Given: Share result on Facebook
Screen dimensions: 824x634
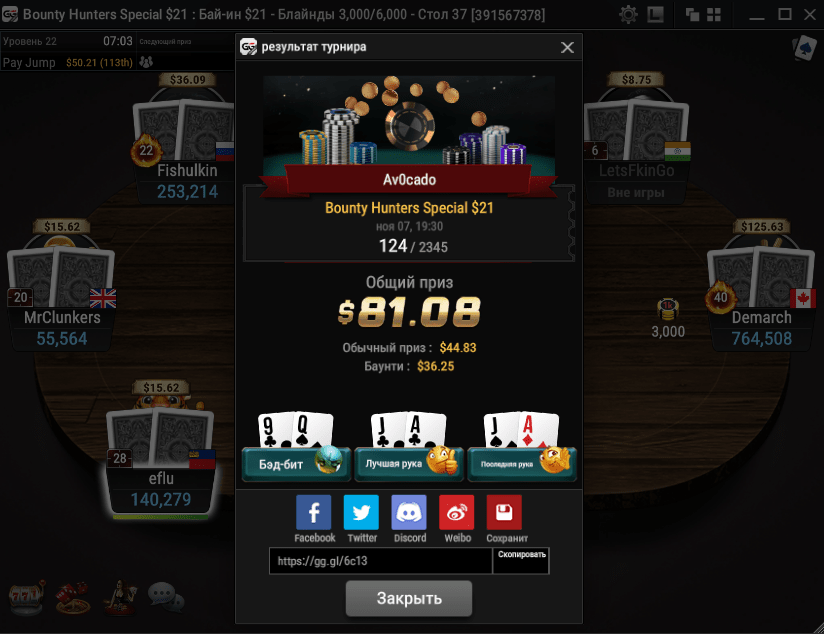Looking at the screenshot, I should click(314, 512).
